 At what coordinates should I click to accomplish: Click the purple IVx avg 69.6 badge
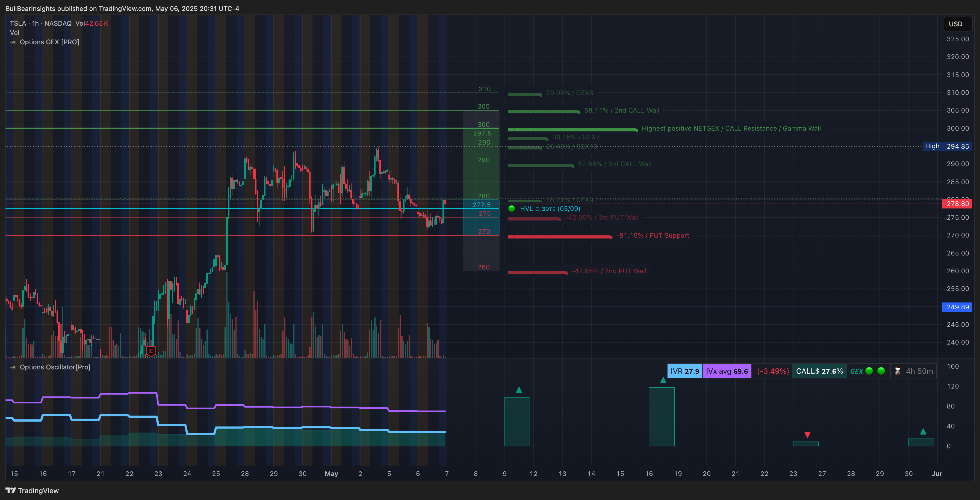[x=727, y=371]
